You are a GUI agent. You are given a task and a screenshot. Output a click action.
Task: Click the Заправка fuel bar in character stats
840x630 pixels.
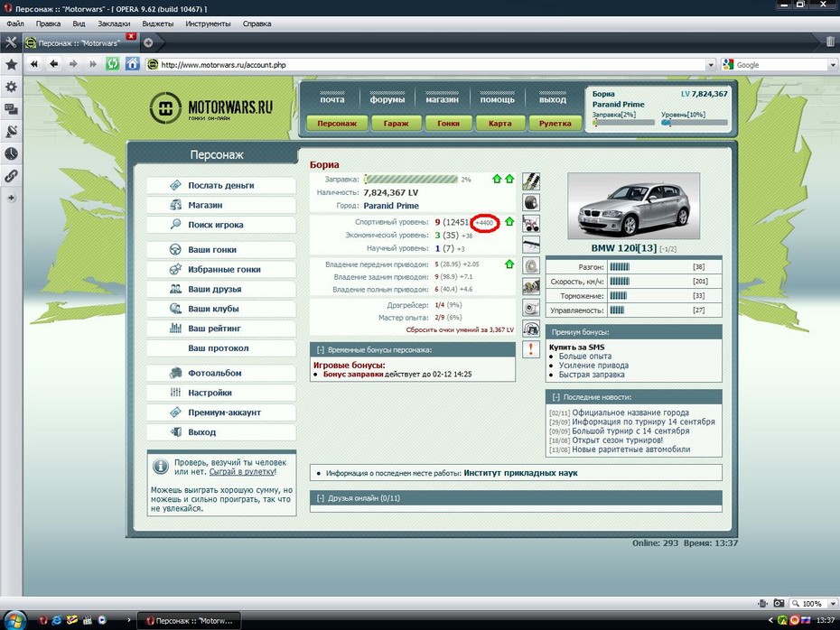coord(411,180)
